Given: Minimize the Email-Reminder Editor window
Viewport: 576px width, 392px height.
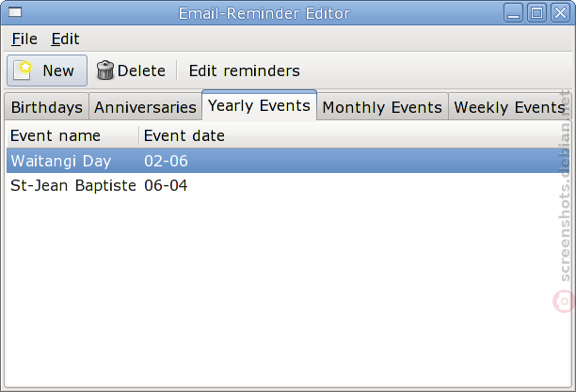Looking at the screenshot, I should pos(513,13).
